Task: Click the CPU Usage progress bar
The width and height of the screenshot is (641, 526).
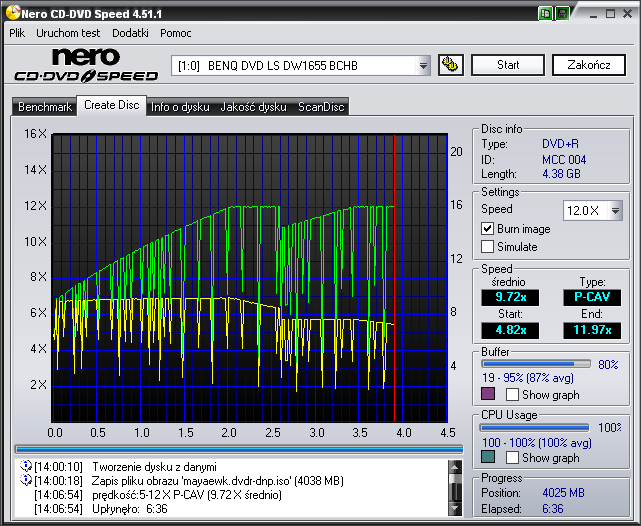Action: point(535,428)
